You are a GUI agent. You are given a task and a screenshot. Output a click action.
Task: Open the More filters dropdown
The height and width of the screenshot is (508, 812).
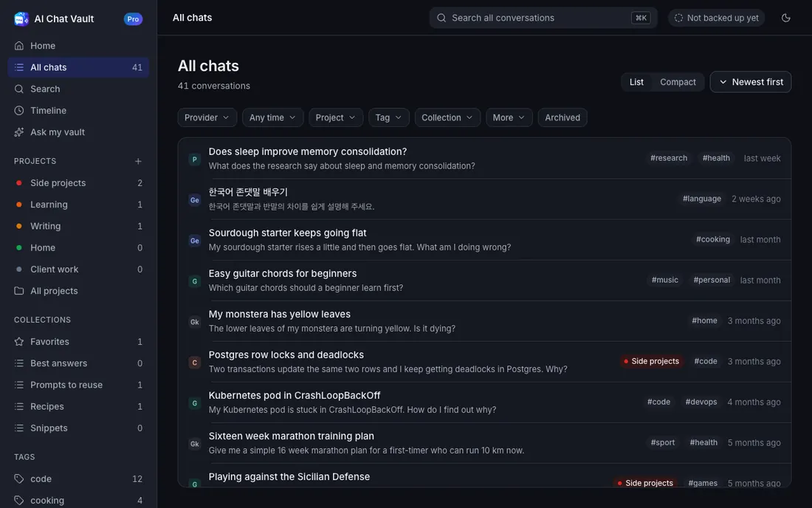point(509,117)
